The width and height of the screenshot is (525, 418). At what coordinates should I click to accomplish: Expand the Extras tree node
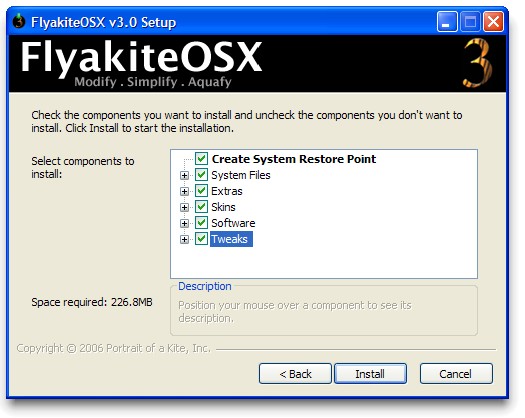[184, 191]
